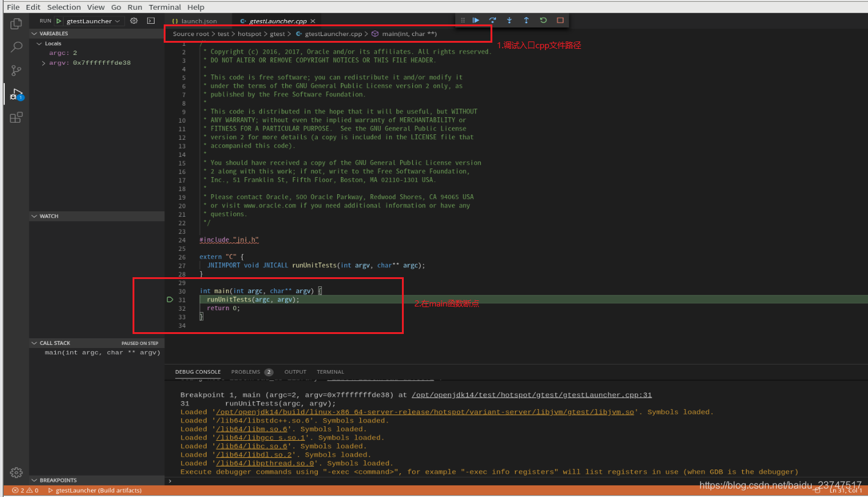Viewport: 868px width, 497px height.
Task: Open gtestLauncher.cpp:31 link in debug console
Action: pos(532,395)
